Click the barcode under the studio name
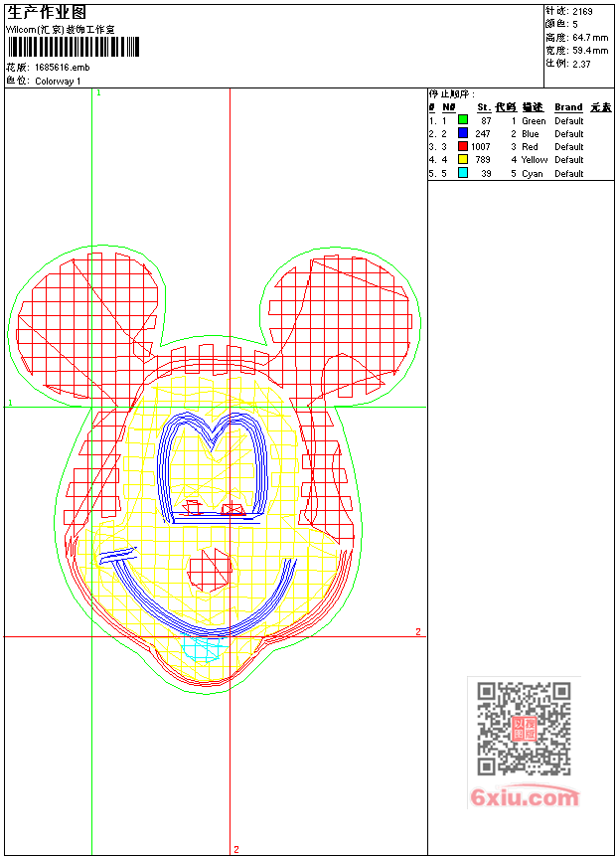Screen dimensions: 616x856 pos(74,47)
